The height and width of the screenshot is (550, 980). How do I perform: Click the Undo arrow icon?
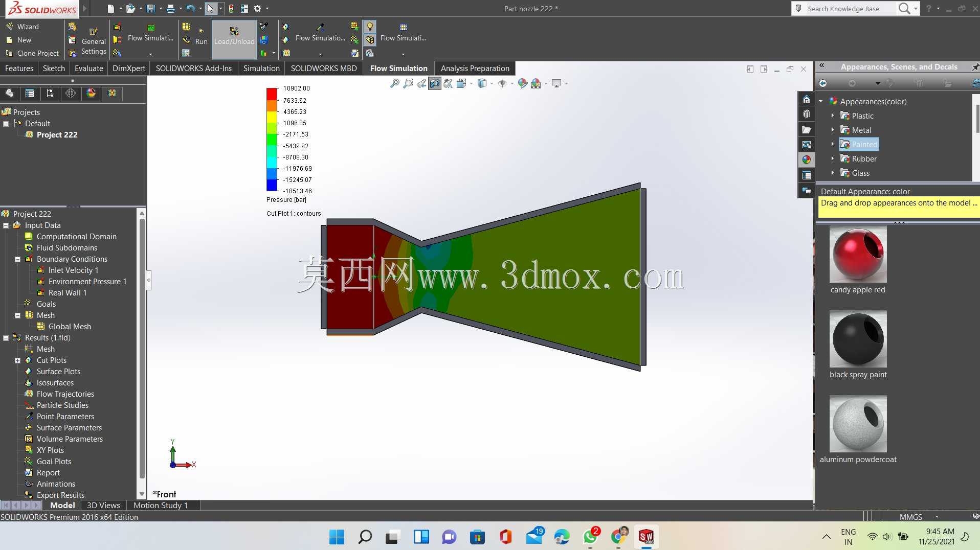coord(190,8)
